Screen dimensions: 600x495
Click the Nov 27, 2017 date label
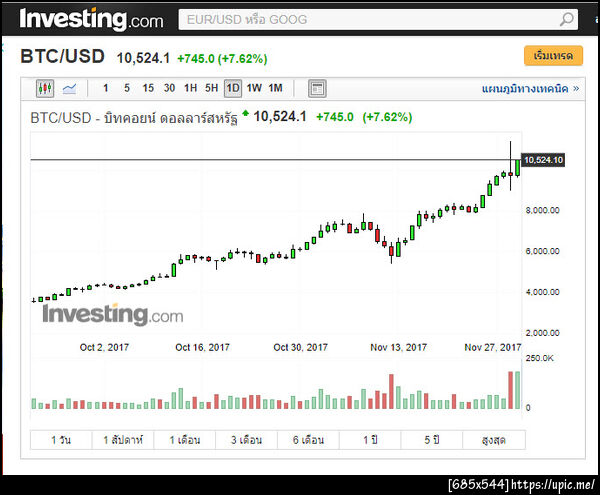(493, 347)
